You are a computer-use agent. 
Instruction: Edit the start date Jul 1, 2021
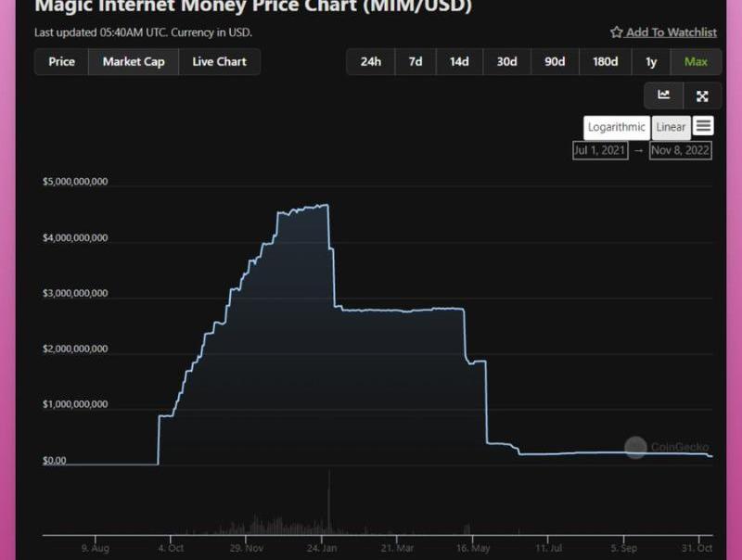(600, 150)
